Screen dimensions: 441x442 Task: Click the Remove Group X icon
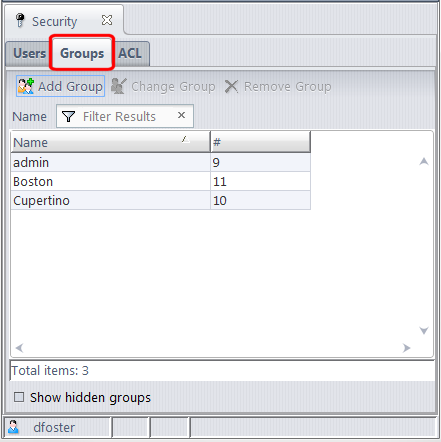click(231, 86)
